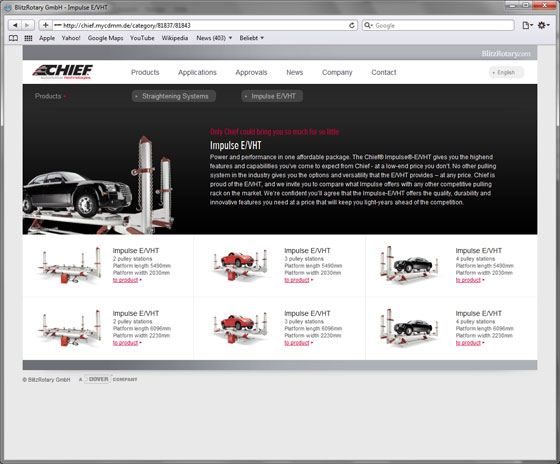Follow "to product" link for 2 pulley 5490mm
The width and height of the screenshot is (560, 464).
pos(125,280)
